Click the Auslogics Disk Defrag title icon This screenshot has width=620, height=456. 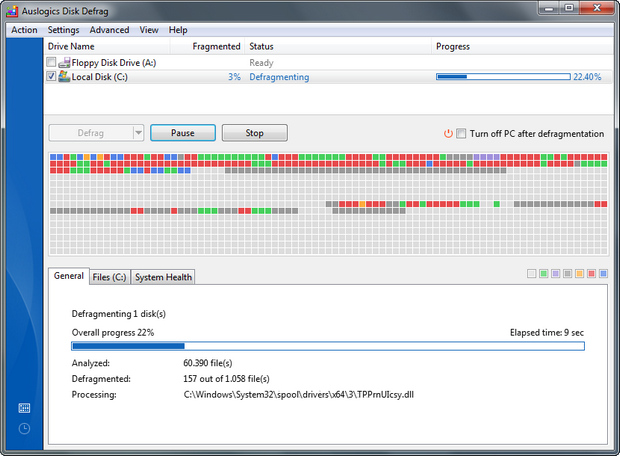pos(12,11)
